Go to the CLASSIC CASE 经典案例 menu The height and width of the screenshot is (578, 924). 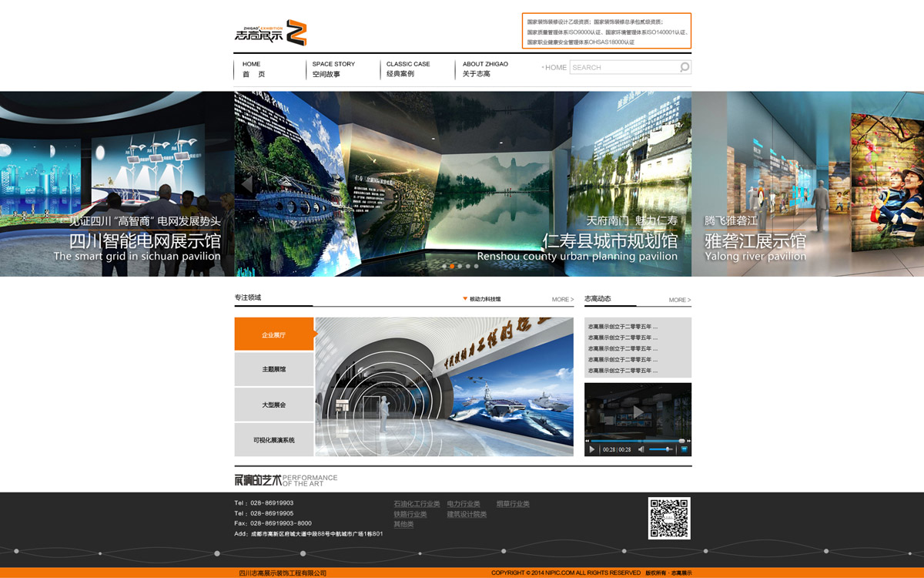pos(408,69)
